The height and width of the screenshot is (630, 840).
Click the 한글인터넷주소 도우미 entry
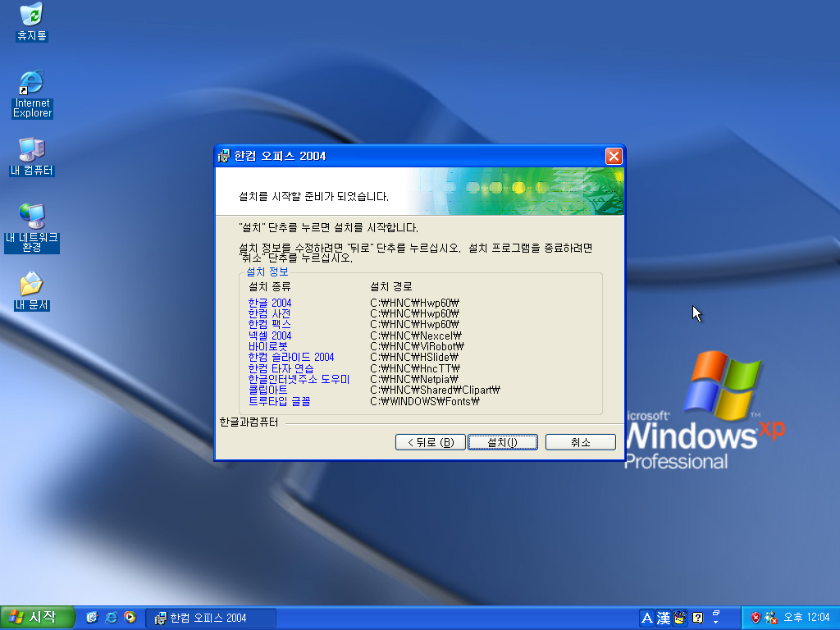(299, 379)
